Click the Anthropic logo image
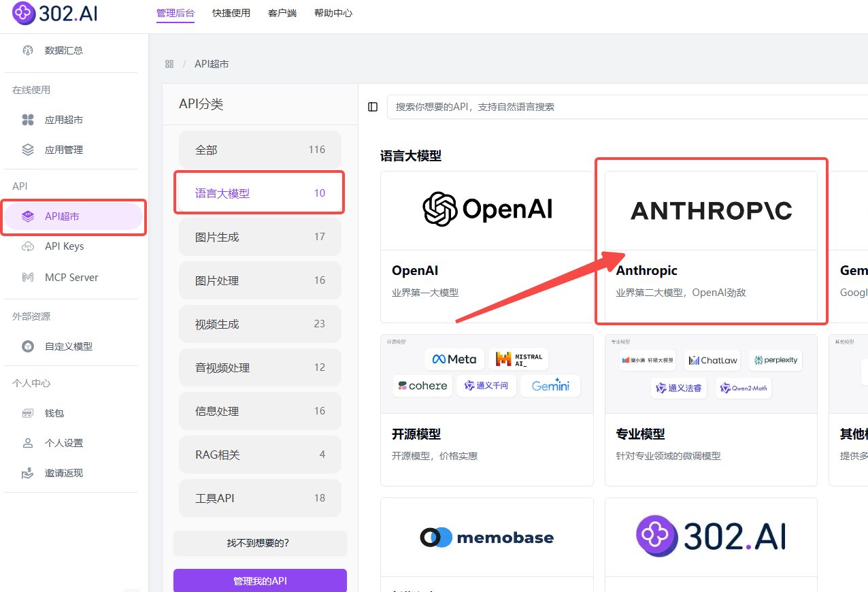Image resolution: width=868 pixels, height=592 pixels. pyautogui.click(x=711, y=210)
